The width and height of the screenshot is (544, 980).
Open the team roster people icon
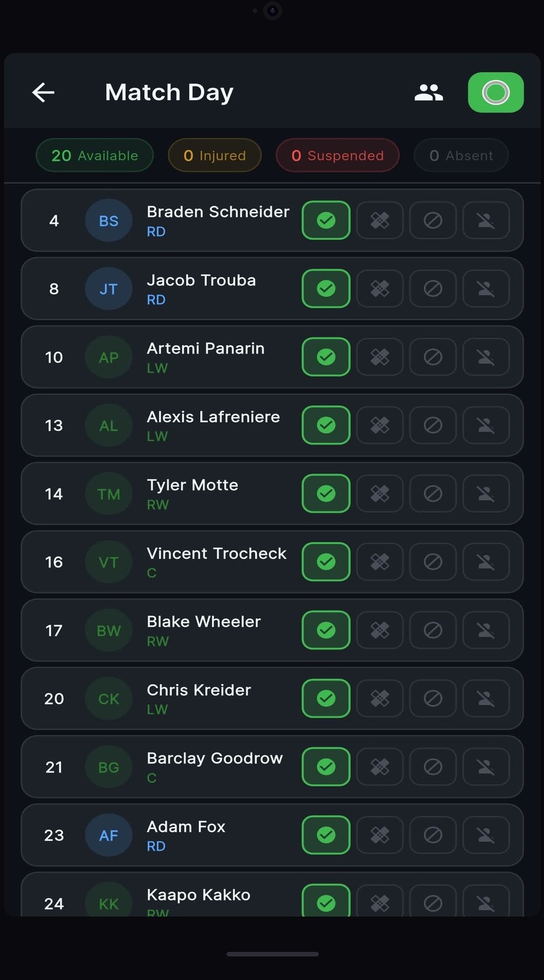429,92
